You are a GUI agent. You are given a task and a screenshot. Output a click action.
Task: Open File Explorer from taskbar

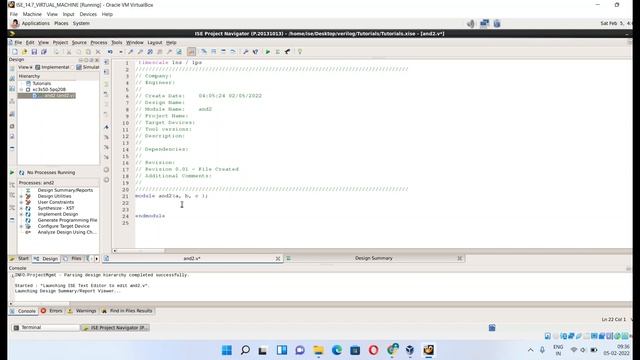point(318,350)
